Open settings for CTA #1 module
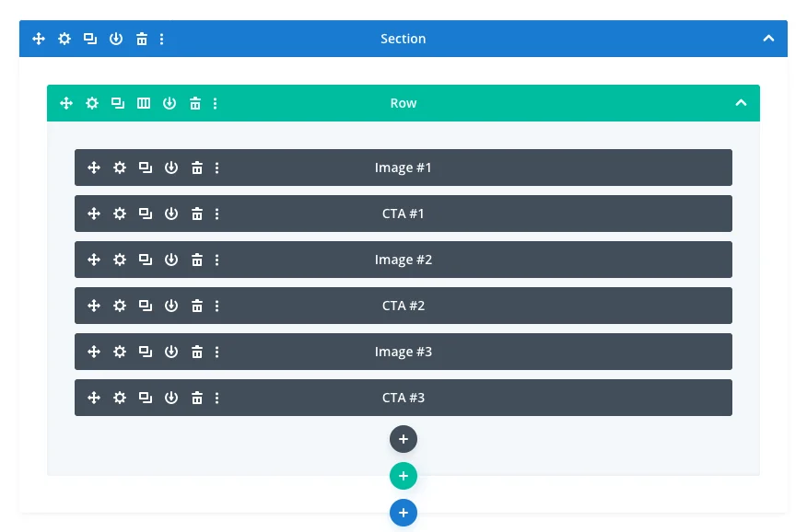This screenshot has width=807, height=532. pyautogui.click(x=120, y=214)
